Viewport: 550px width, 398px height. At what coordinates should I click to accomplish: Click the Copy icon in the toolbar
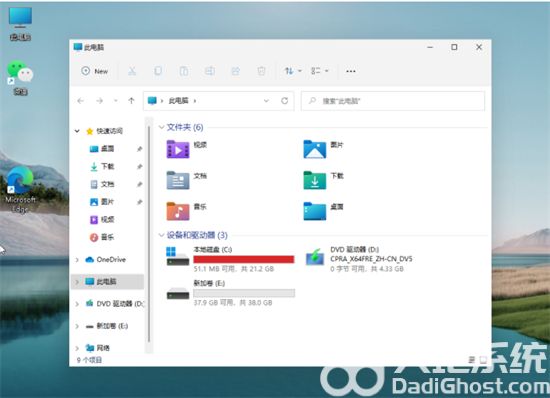[158, 71]
